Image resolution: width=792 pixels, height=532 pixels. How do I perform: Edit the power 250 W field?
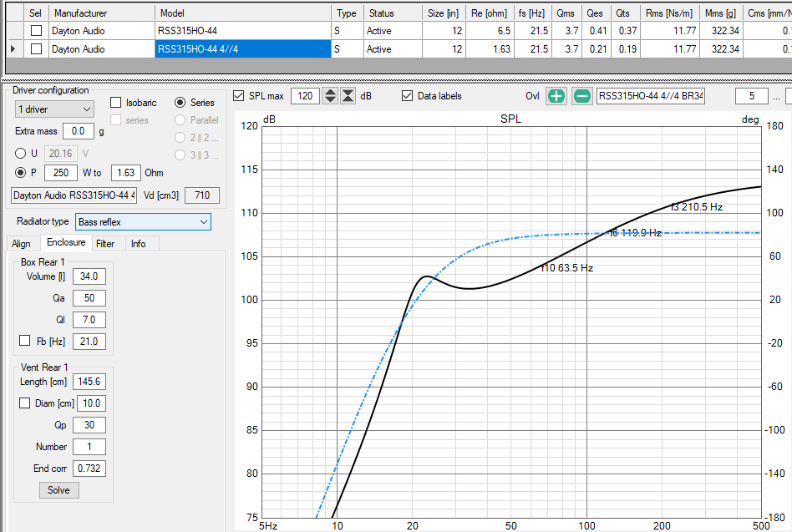[61, 173]
